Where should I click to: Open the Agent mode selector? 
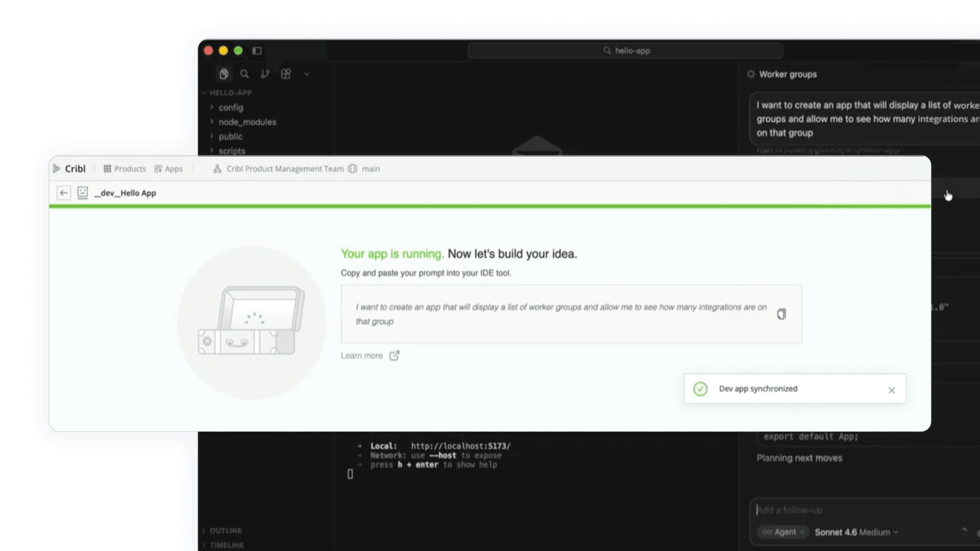[782, 532]
